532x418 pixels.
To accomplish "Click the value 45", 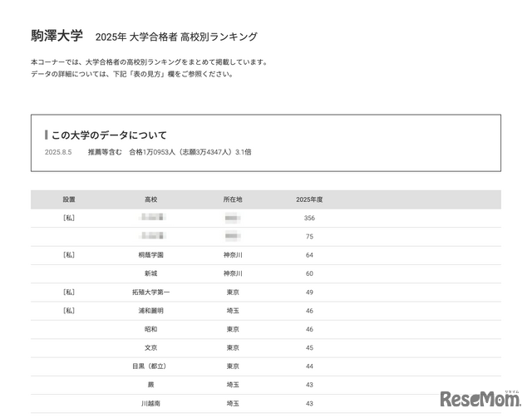I will [309, 347].
